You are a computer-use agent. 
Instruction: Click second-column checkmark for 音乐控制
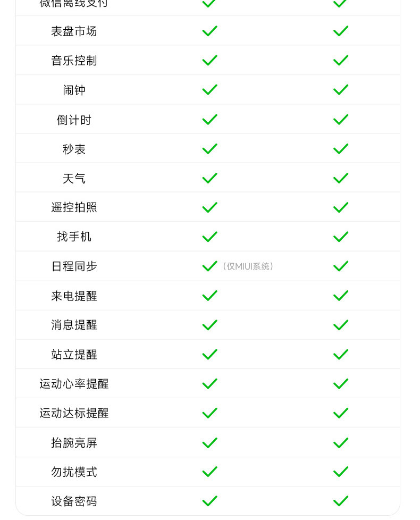pos(340,61)
